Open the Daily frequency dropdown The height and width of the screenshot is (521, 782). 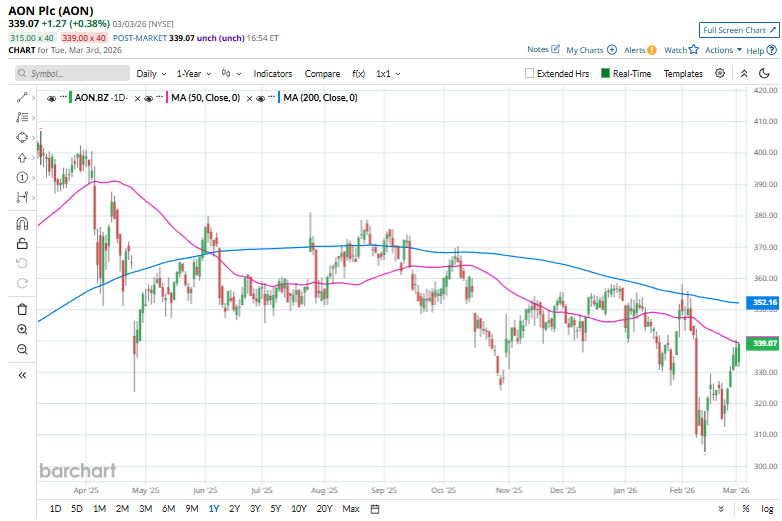(151, 73)
